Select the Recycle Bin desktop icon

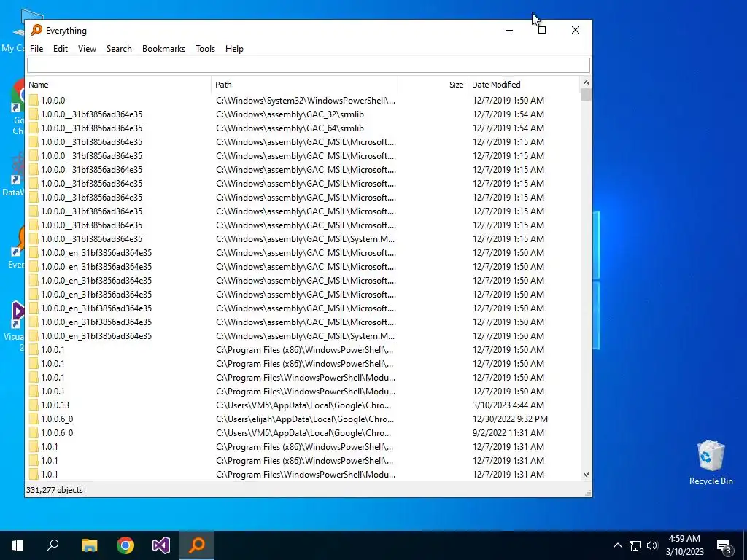pos(711,463)
